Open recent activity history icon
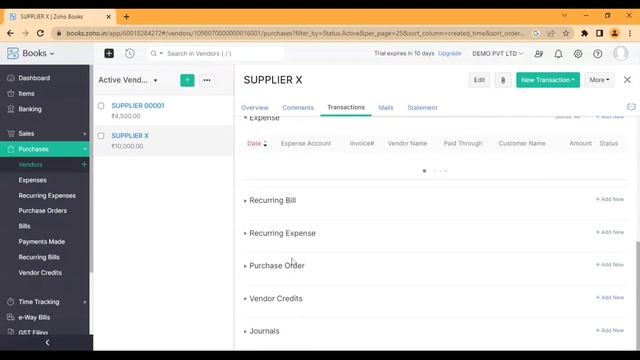 pyautogui.click(x=130, y=53)
